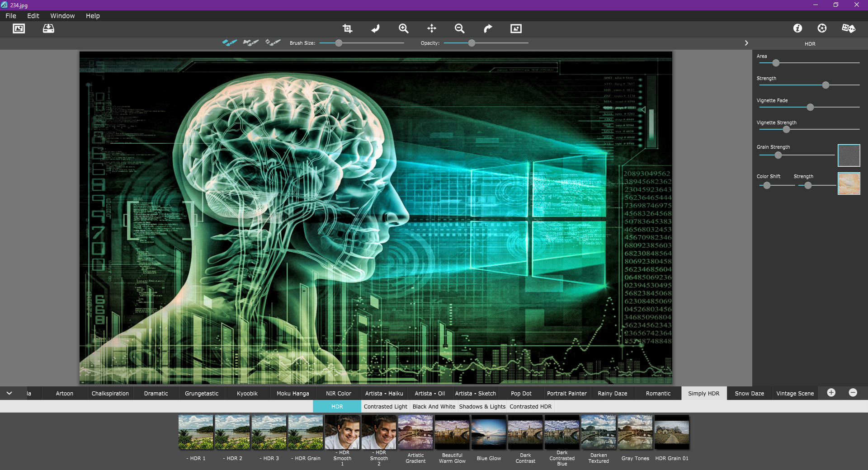Click the fit image to screen icon
Image resolution: width=868 pixels, height=470 pixels.
tap(516, 28)
